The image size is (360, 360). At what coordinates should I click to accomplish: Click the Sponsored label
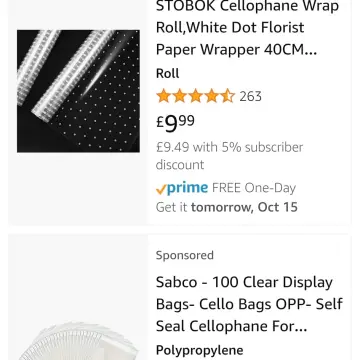point(185,255)
